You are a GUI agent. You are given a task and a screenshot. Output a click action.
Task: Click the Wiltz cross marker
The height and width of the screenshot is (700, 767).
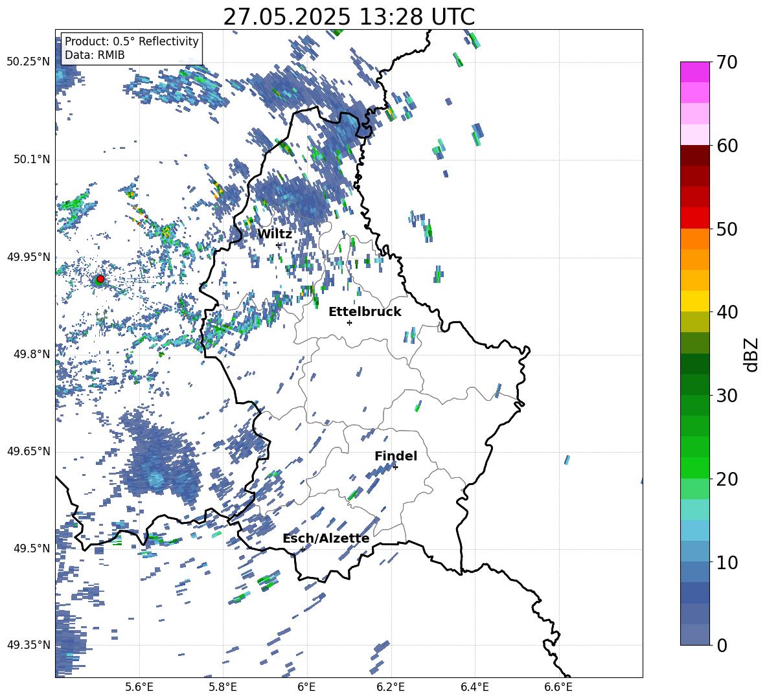[x=279, y=245]
